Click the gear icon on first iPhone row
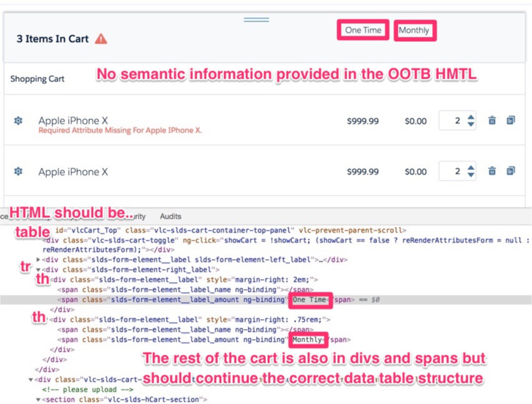The height and width of the screenshot is (404, 532). coord(18,121)
